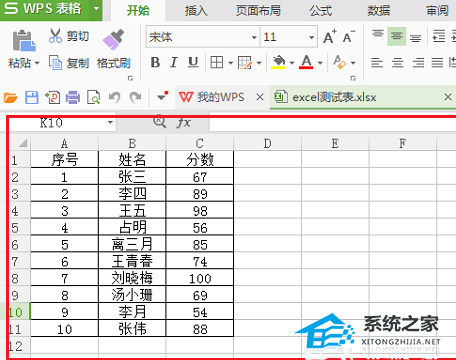Click into the formula bar input
Image resolution: width=456 pixels, height=360 pixels.
point(332,123)
